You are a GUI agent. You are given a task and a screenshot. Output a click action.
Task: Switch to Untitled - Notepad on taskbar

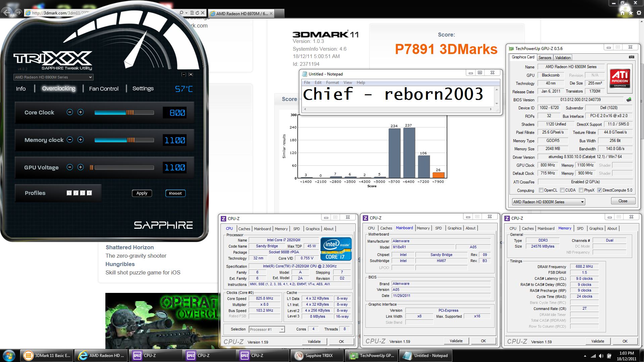(426, 356)
